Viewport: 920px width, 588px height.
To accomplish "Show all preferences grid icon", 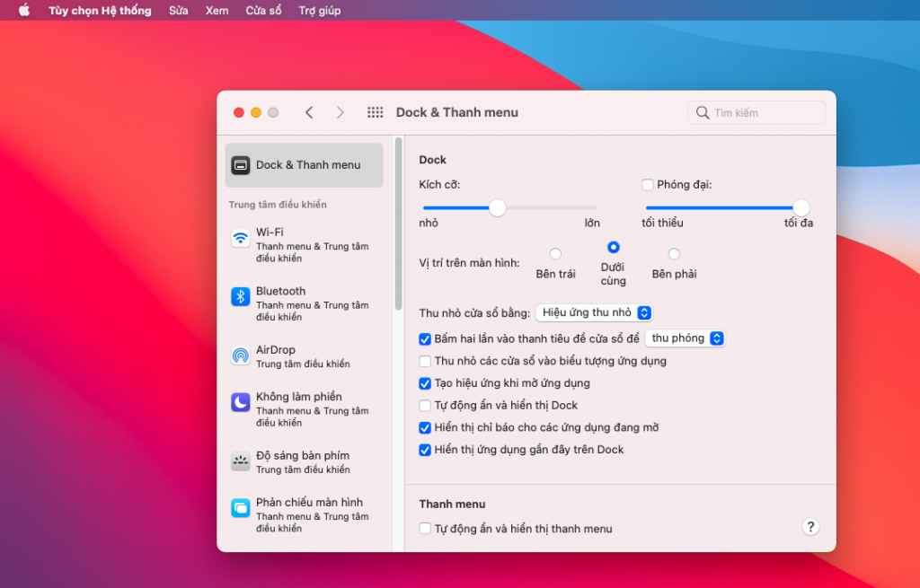I will [375, 112].
